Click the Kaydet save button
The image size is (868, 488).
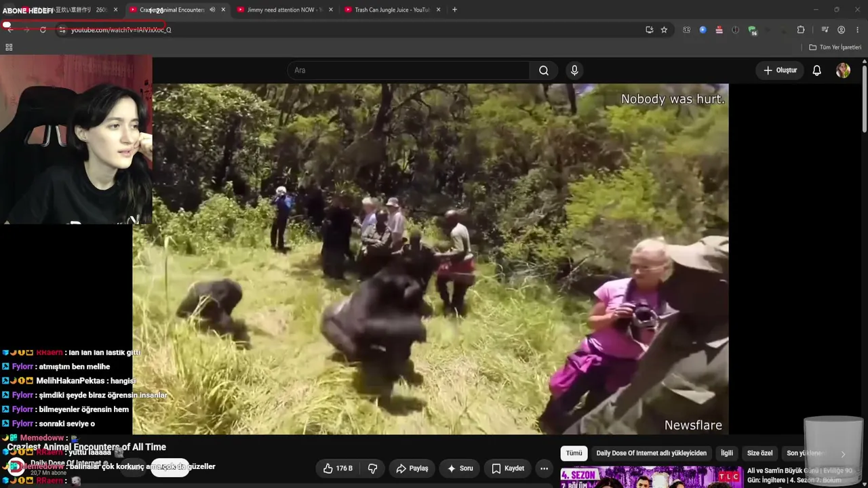pos(508,468)
